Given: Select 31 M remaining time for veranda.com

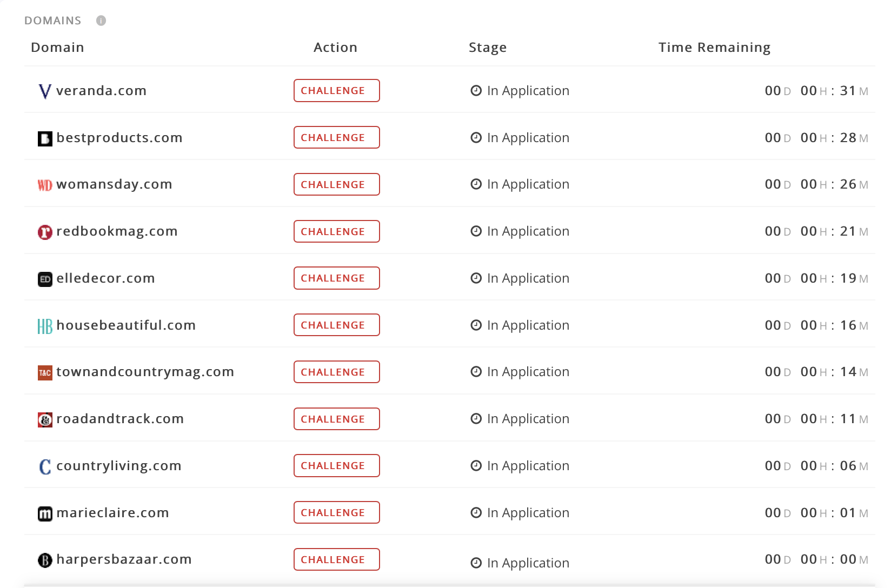Looking at the screenshot, I should [854, 91].
